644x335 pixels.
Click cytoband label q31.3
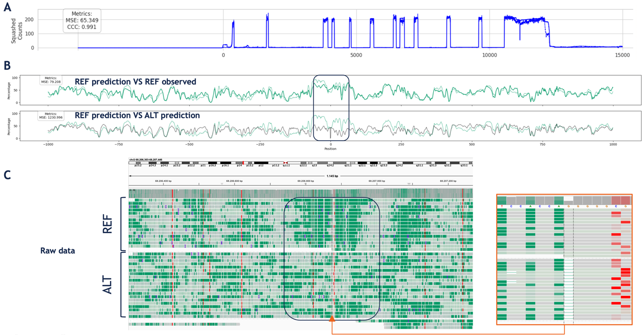click(x=433, y=165)
